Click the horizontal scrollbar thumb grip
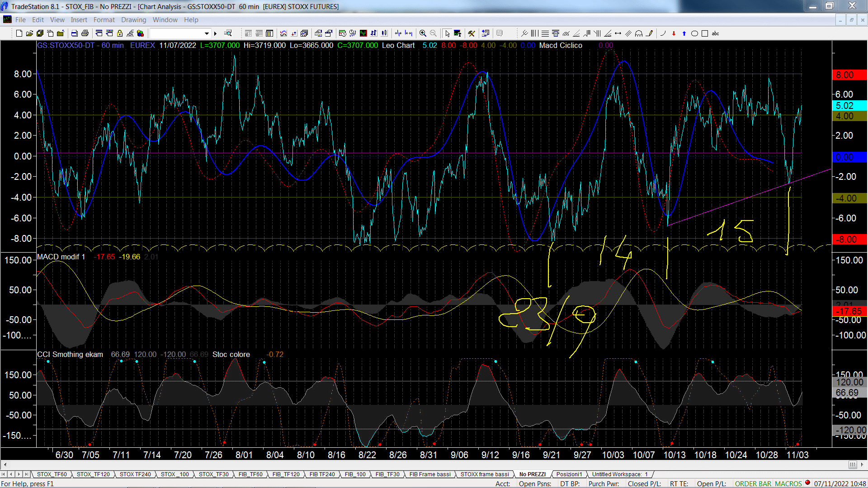 click(852, 465)
